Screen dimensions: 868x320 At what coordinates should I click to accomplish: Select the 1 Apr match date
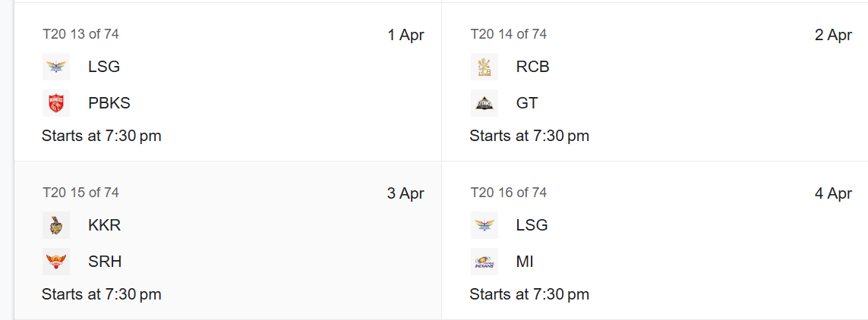[x=406, y=36]
